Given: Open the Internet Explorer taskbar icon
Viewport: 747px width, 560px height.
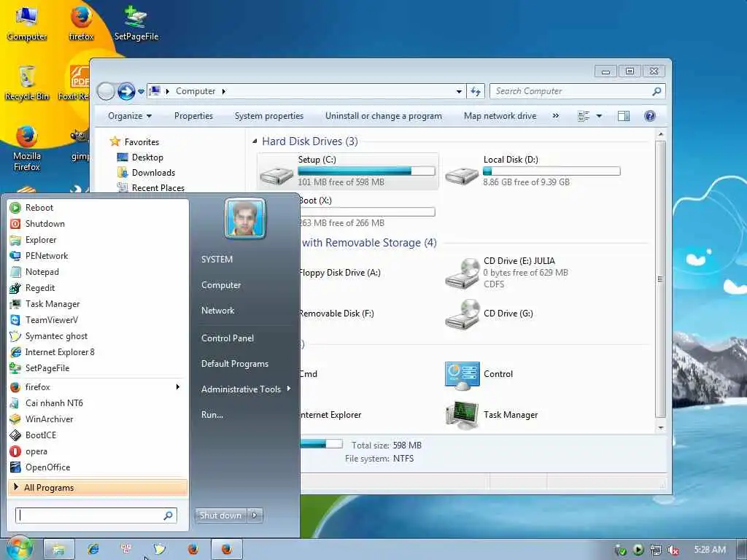Looking at the screenshot, I should point(93,549).
